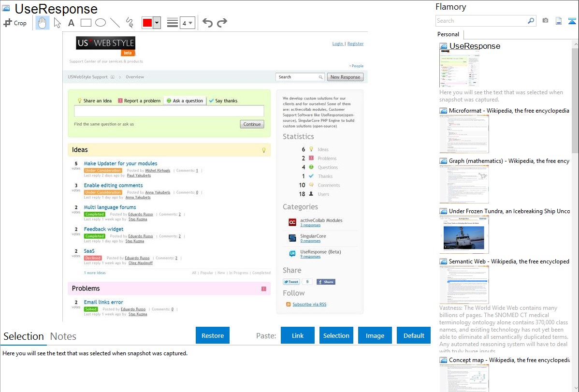The width and height of the screenshot is (579, 392).
Task: Open the Graph (mathematics) snapshot thumbnail
Action: (x=464, y=184)
